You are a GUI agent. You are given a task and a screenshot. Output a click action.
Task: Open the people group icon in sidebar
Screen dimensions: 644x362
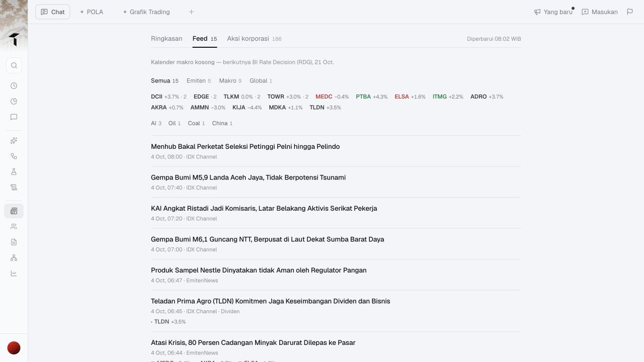(x=14, y=227)
